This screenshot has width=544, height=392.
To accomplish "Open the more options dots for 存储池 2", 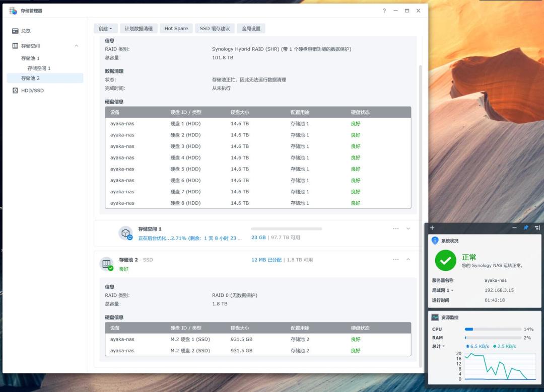I will (x=395, y=260).
